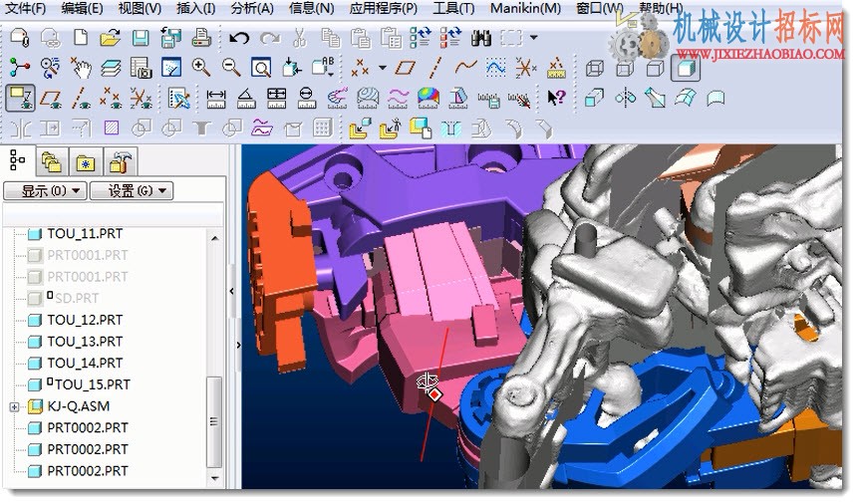Click the redo arrow icon
Image resolution: width=857 pixels, height=504 pixels.
coord(269,38)
